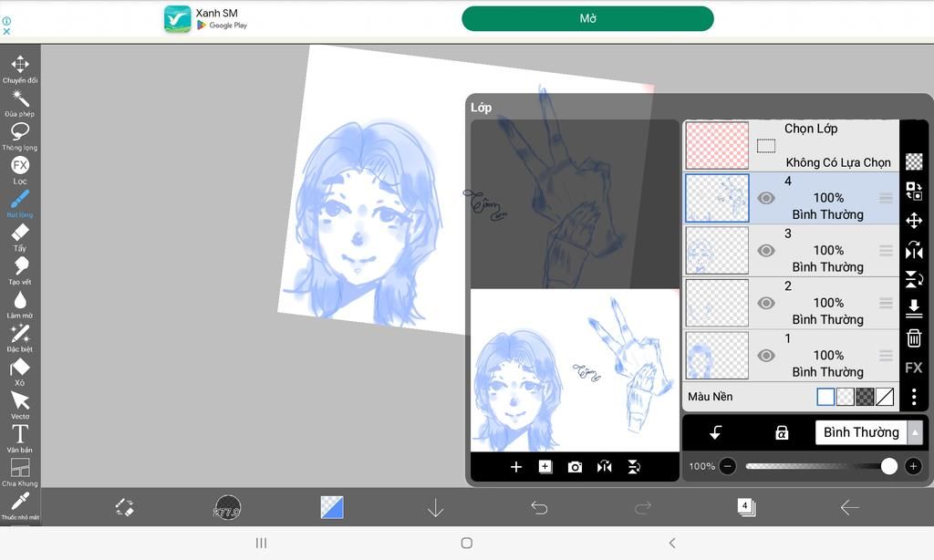Toggle alpha lock for the layer

tap(782, 433)
